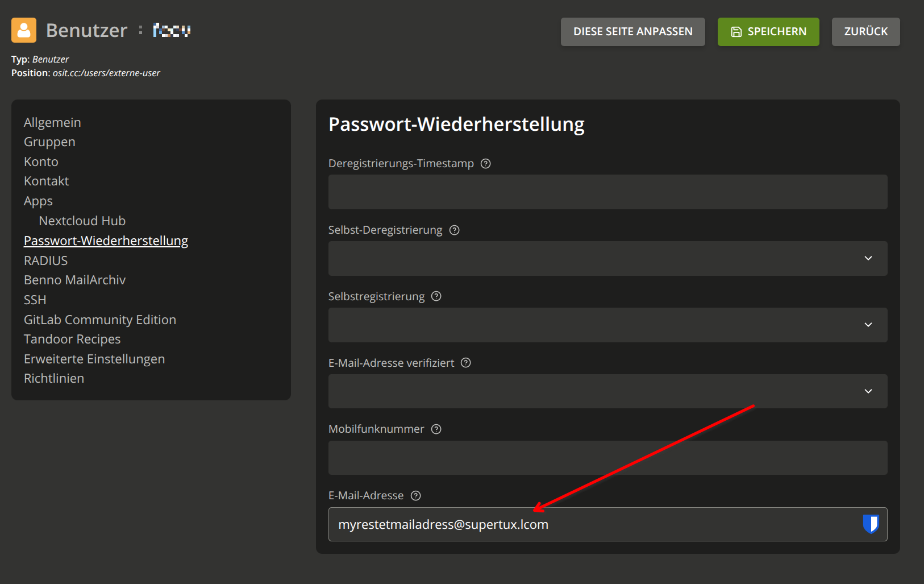The width and height of the screenshot is (924, 584).
Task: Open the Allgemein section
Action: pyautogui.click(x=52, y=122)
